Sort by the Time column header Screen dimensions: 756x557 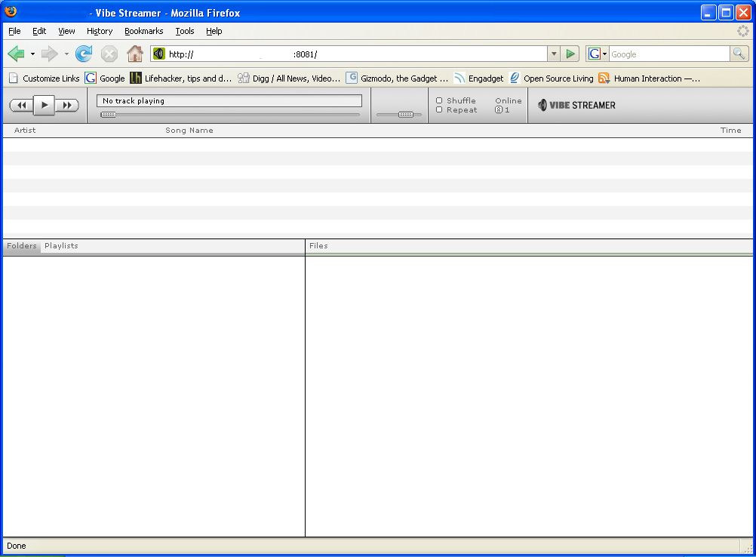pos(730,131)
